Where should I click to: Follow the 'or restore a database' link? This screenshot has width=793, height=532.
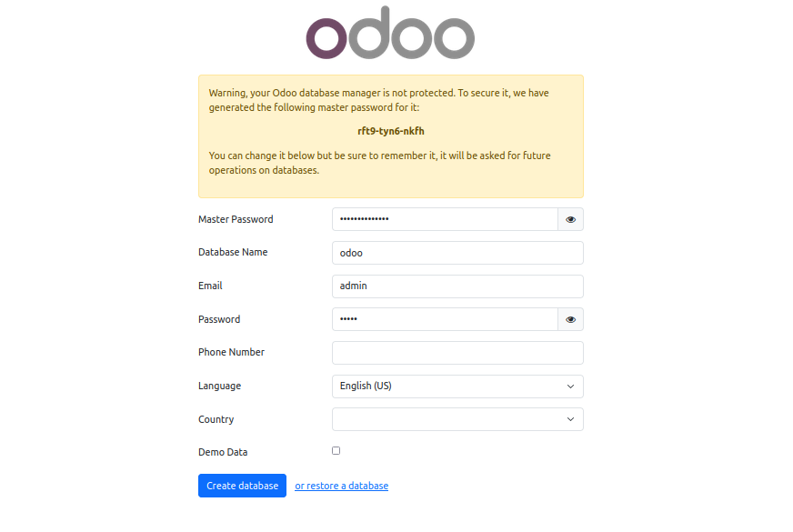pos(341,486)
